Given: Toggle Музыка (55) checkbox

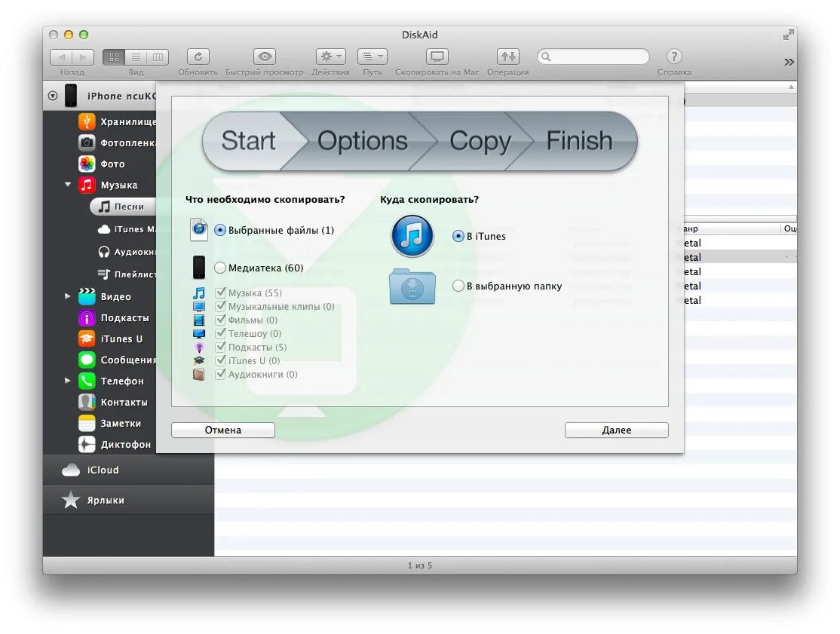Looking at the screenshot, I should click(x=220, y=292).
